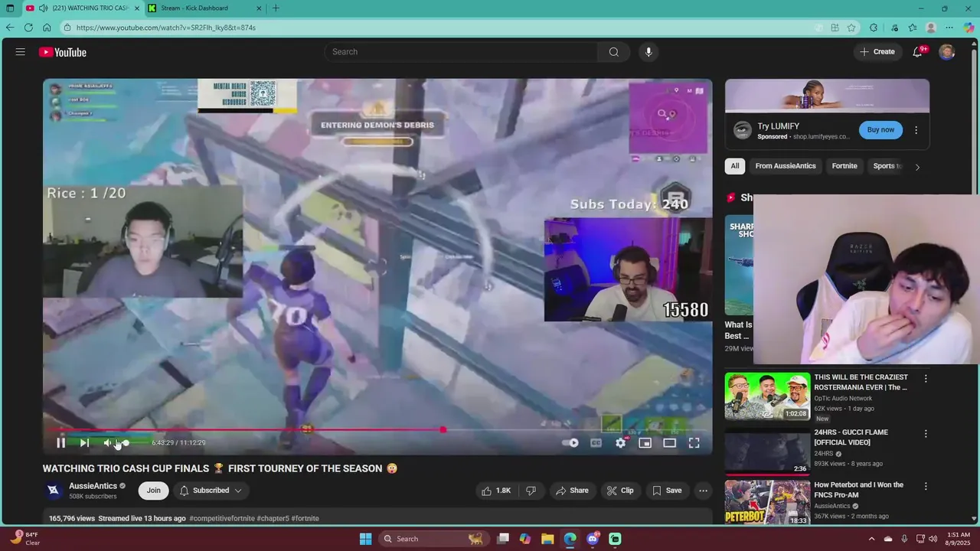The height and width of the screenshot is (551, 980).
Task: Open the How Peterbot and I Won thumbnail
Action: (x=767, y=502)
